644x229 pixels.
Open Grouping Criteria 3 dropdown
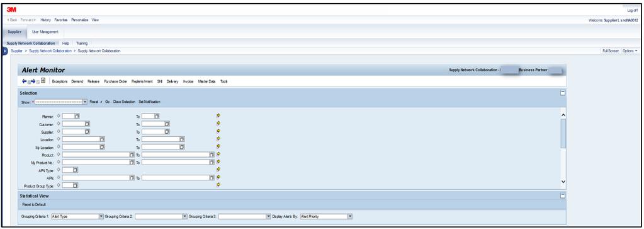[269, 216]
